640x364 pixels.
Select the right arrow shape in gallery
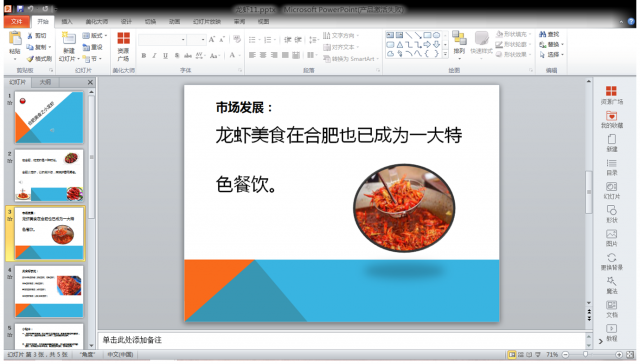click(x=427, y=44)
